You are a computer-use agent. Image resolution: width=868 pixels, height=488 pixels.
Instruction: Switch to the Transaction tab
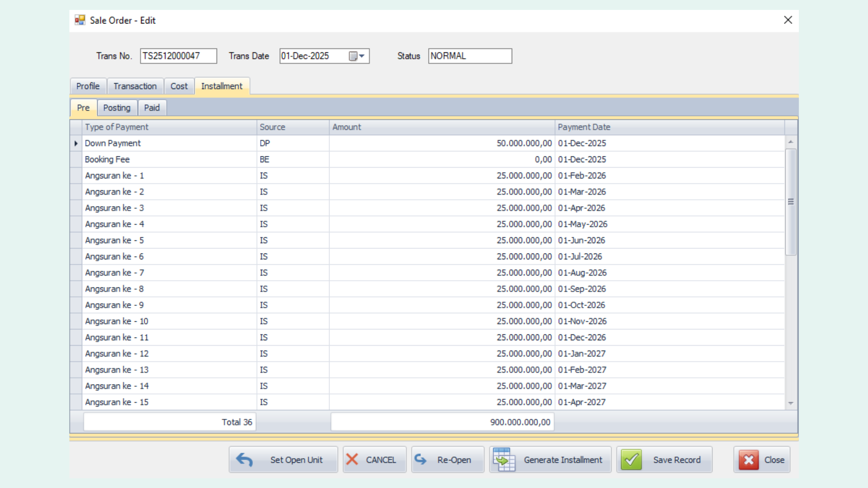tap(135, 86)
